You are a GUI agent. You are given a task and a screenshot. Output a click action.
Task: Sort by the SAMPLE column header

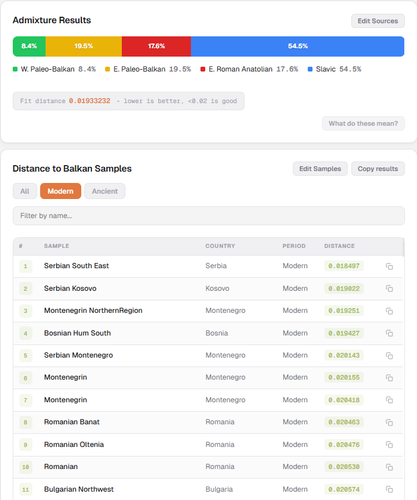[x=56, y=246]
